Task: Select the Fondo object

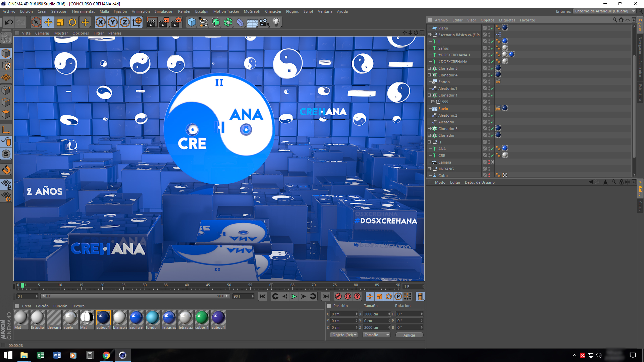Action: point(444,82)
